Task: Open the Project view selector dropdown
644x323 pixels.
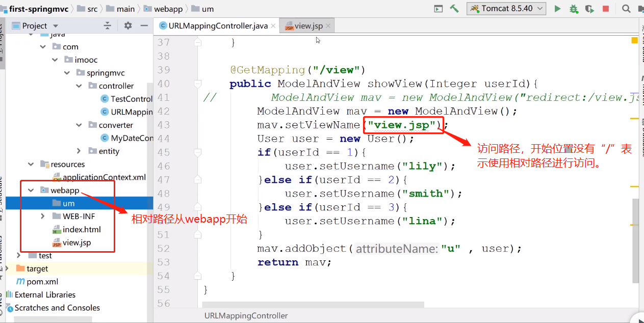Action: [56, 26]
